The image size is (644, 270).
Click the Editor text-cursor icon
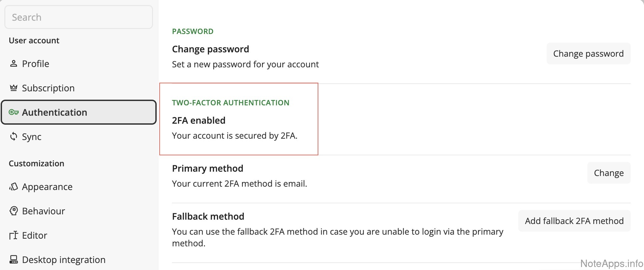pos(13,235)
